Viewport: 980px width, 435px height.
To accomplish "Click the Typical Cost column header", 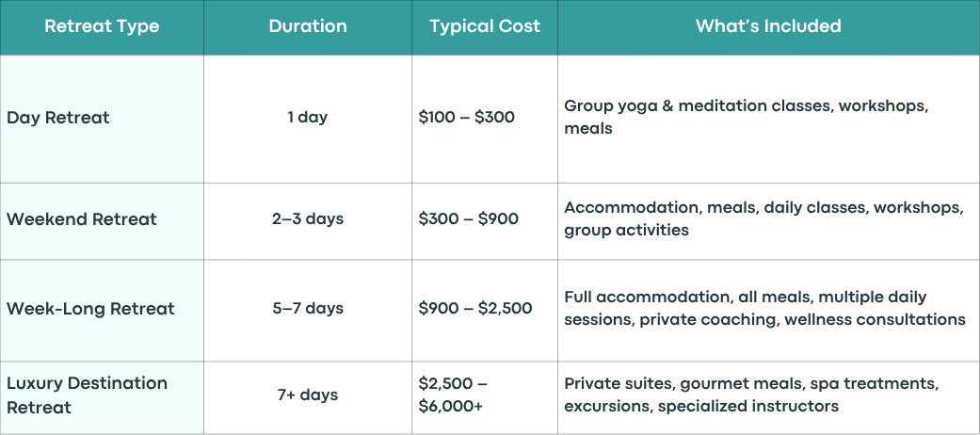I will click(485, 27).
